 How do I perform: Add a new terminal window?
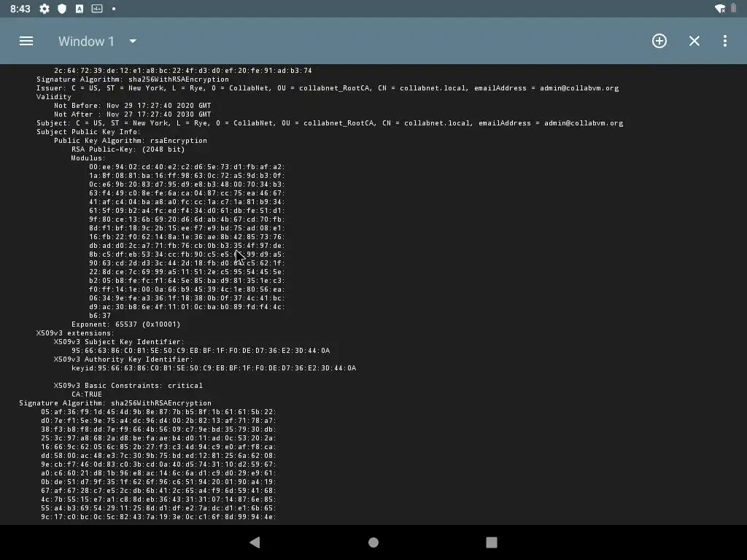click(x=659, y=41)
